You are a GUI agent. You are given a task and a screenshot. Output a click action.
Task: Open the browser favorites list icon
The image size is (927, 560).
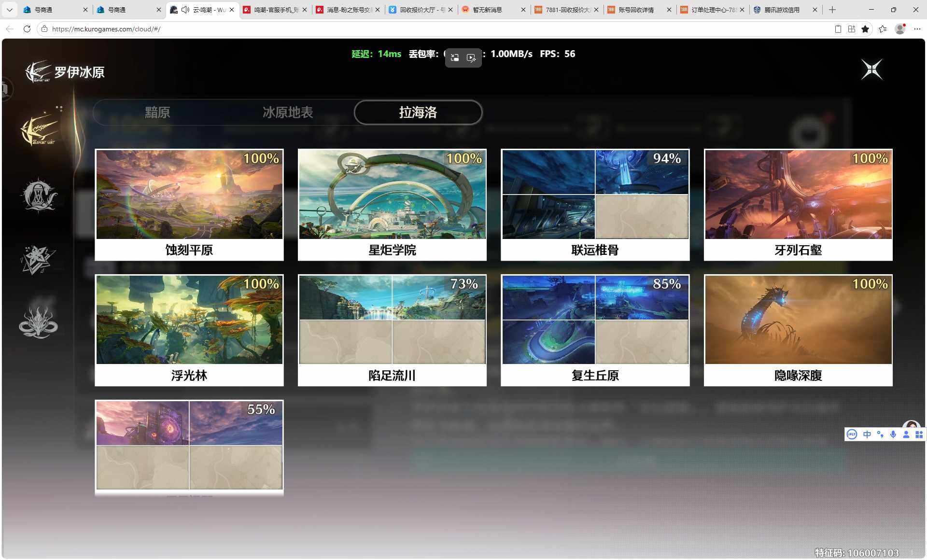click(x=883, y=29)
